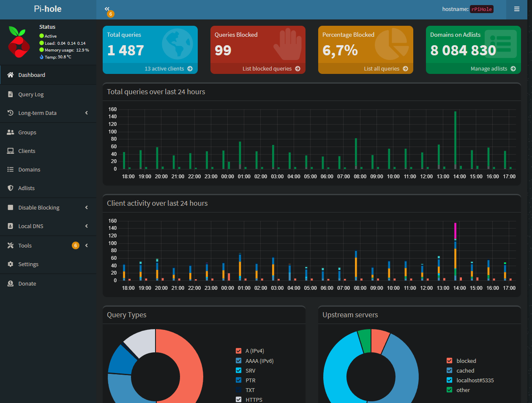The image size is (532, 403).
Task: Click the Local DNS address book icon
Action: (11, 226)
